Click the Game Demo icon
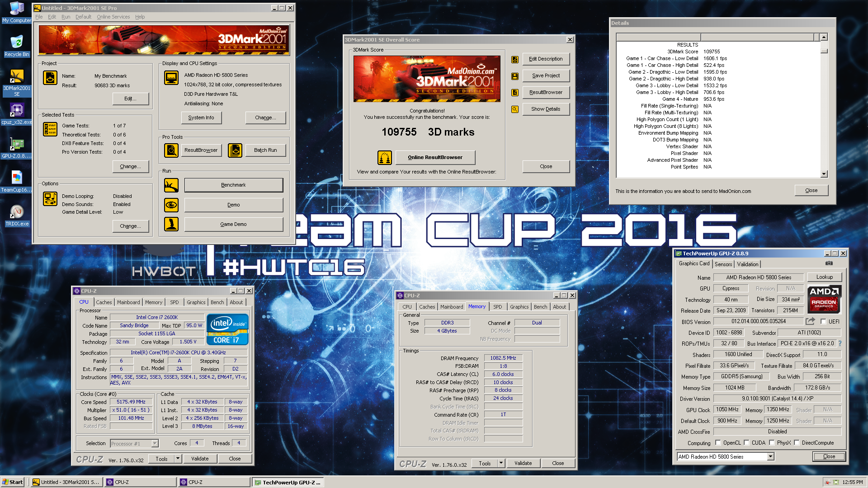The width and height of the screenshot is (868, 488). point(171,224)
